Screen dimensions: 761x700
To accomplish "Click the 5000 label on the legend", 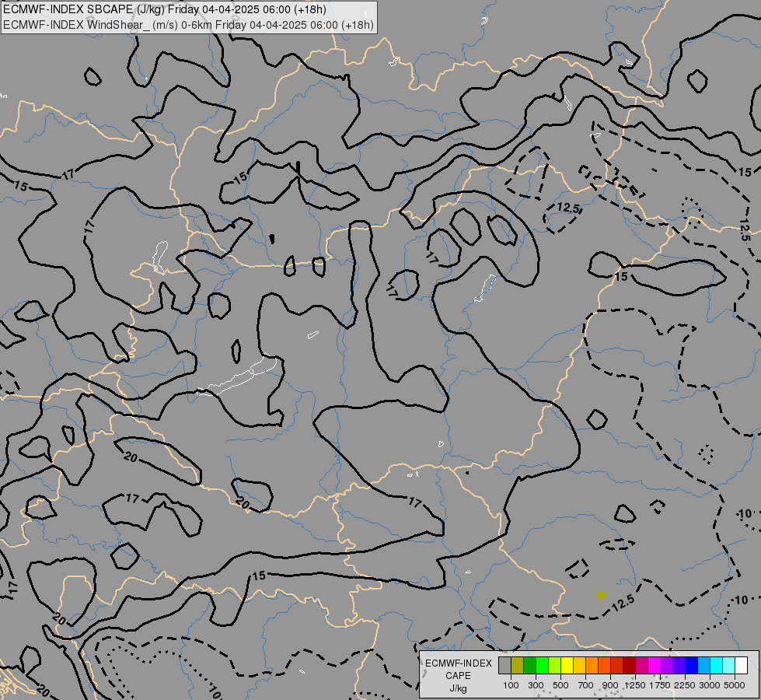I will (735, 685).
